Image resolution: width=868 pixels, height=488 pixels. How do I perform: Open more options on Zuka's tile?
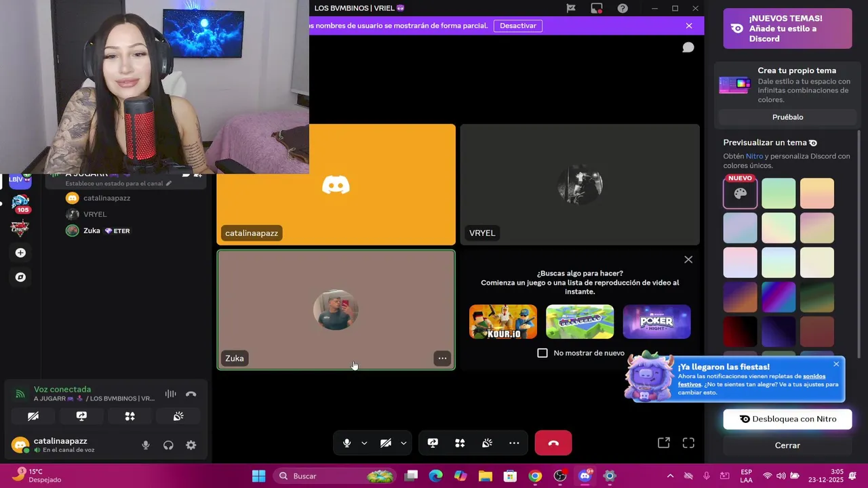[442, 359]
